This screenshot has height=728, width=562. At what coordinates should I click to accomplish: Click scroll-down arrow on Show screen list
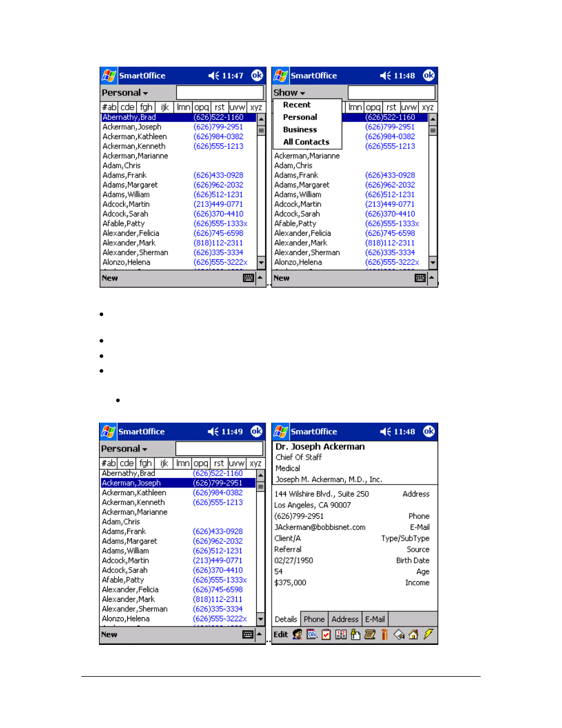point(433,262)
